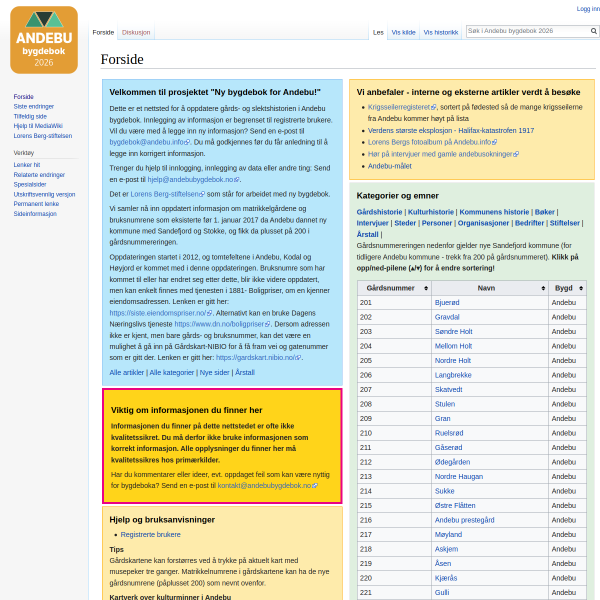Switch to Vis kilde tab
The height and width of the screenshot is (600, 600).
pyautogui.click(x=403, y=33)
